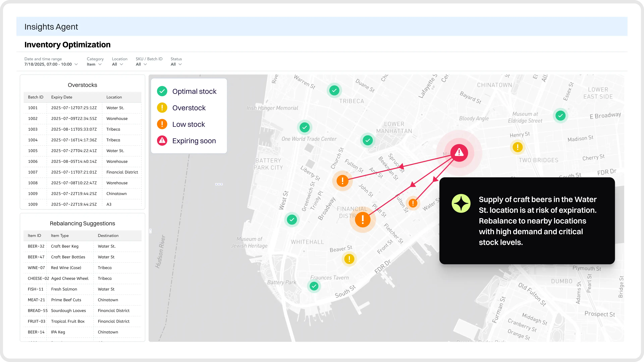The width and height of the screenshot is (644, 362).
Task: Click the green marker near Fraunces Tavern
Action: 314,286
